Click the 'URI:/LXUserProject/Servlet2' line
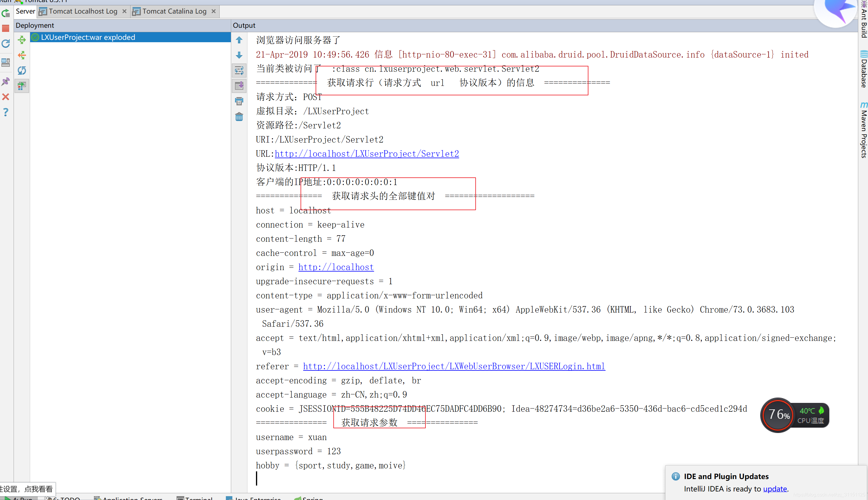 tap(319, 140)
